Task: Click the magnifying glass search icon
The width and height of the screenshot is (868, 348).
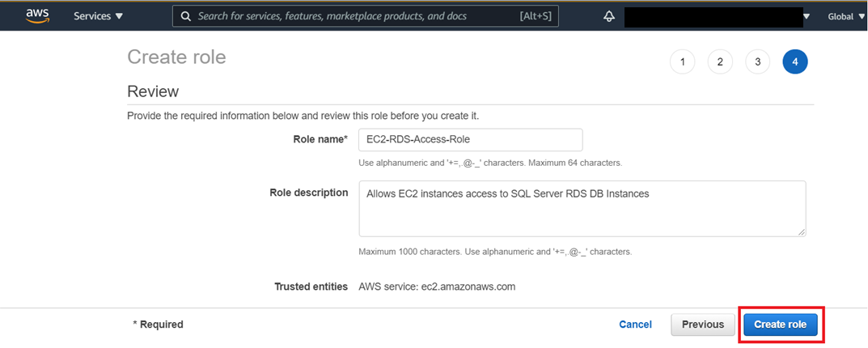Action: pyautogui.click(x=187, y=17)
